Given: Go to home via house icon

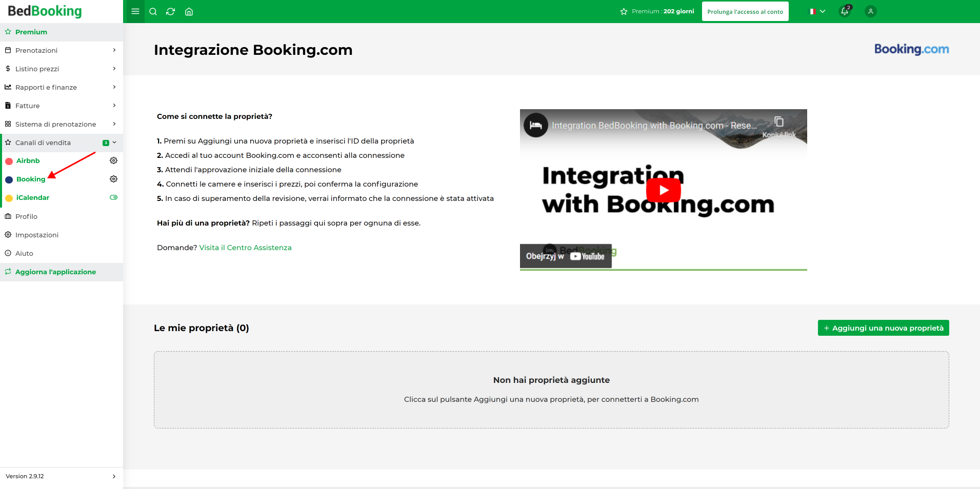Looking at the screenshot, I should [x=189, y=11].
